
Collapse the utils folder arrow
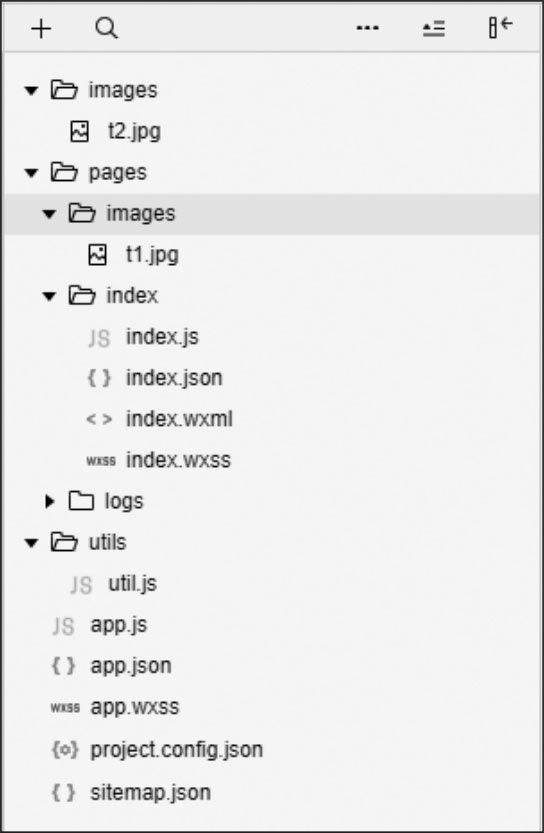click(31, 543)
